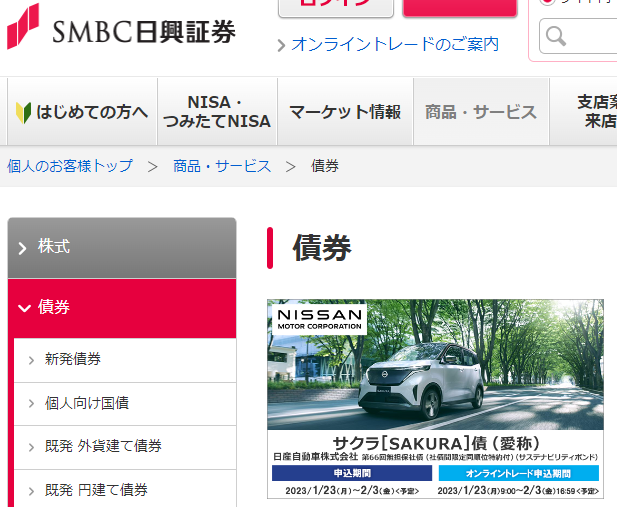Click 申込期間 blue label in banner
The image size is (617, 507).
352,473
